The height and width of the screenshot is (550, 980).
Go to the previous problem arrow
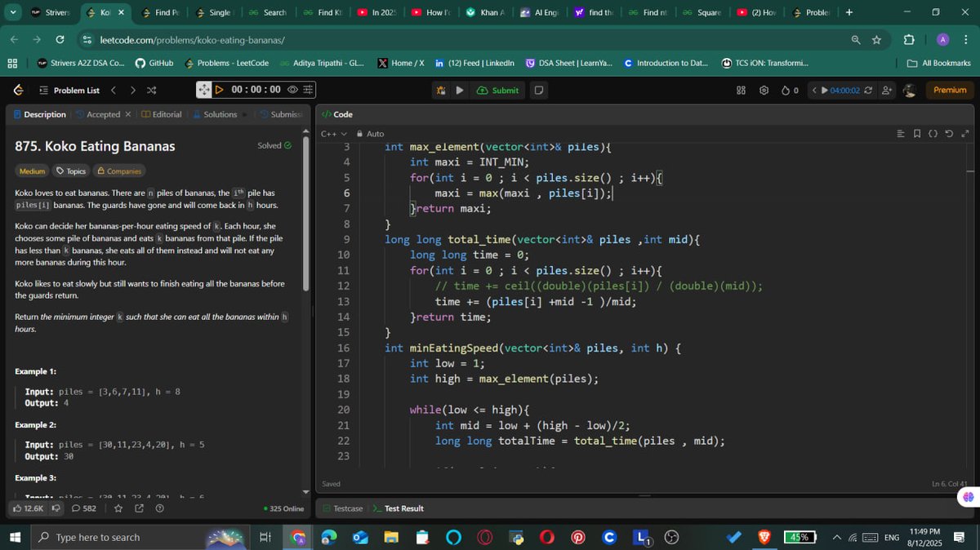click(114, 91)
